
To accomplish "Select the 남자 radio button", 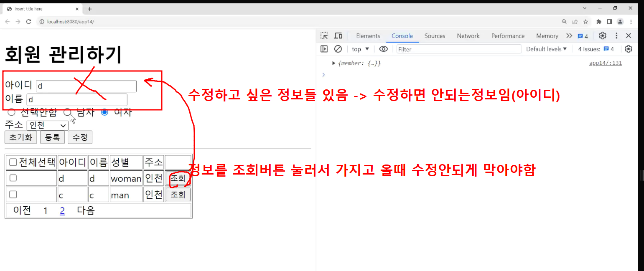I will 67,112.
